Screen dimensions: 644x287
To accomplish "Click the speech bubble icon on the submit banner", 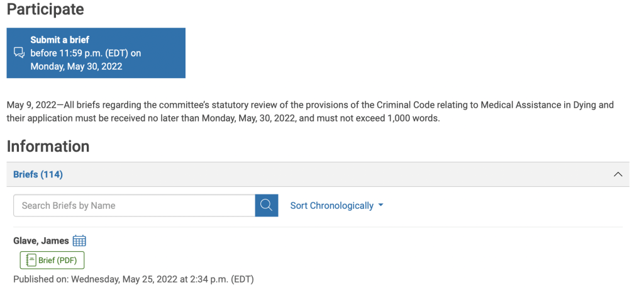I will pos(19,53).
